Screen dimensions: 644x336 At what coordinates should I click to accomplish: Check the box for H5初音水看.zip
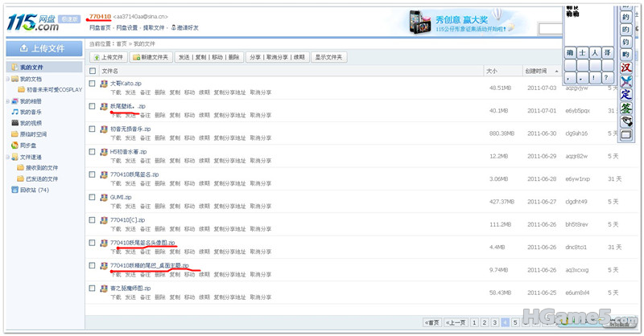point(93,152)
